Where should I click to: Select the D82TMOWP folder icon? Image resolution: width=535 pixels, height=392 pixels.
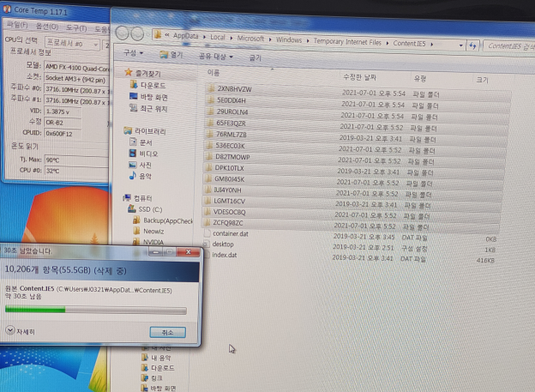click(208, 156)
